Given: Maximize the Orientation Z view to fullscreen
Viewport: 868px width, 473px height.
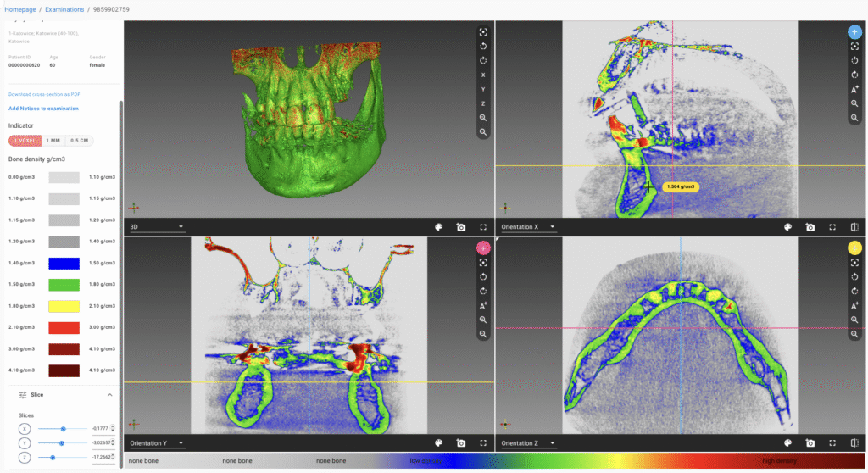Looking at the screenshot, I should [832, 443].
